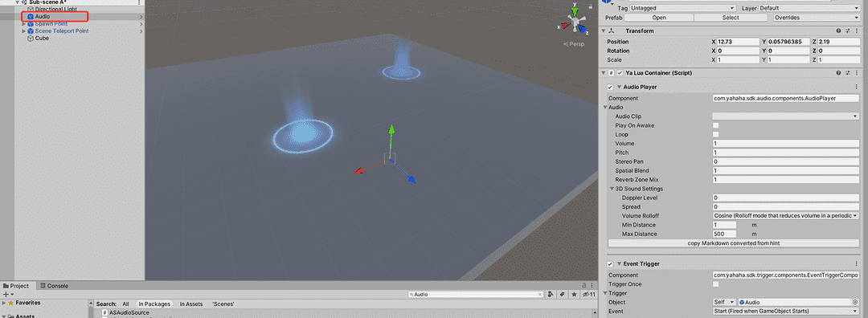
Task: Click the Ya Lua Container script icon
Action: coord(611,73)
